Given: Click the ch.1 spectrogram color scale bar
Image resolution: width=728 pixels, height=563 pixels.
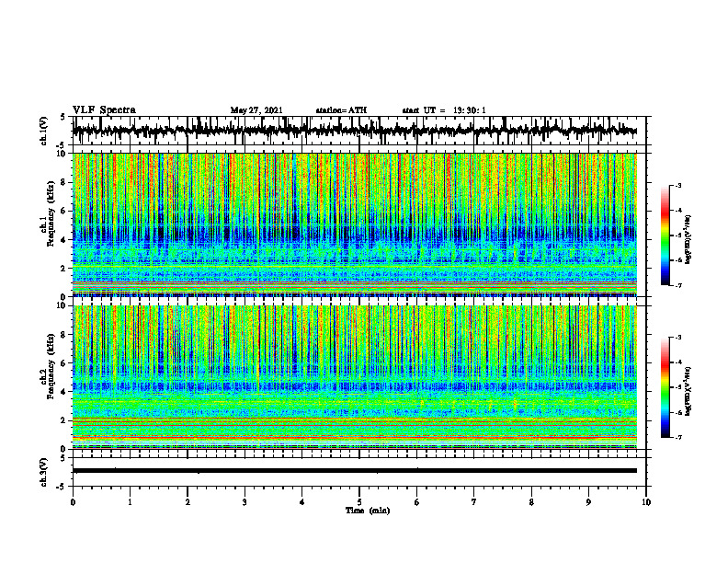Looking at the screenshot, I should pos(665,236).
